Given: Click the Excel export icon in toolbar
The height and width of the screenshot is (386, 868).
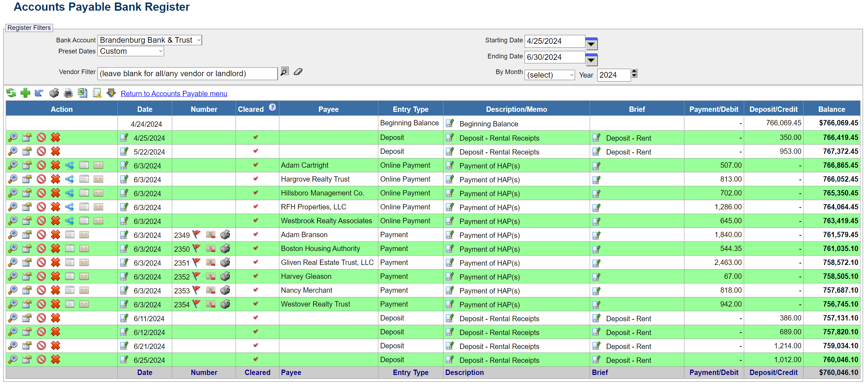Looking at the screenshot, I should [83, 93].
